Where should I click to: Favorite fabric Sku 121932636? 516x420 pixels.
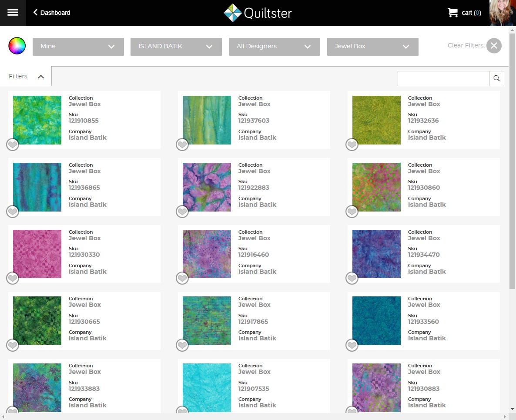352,144
